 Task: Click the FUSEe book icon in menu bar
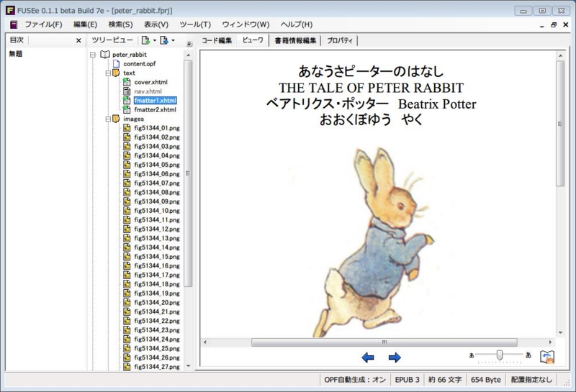(13, 24)
